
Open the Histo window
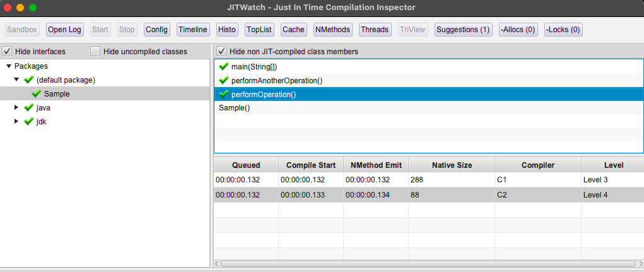pos(227,30)
